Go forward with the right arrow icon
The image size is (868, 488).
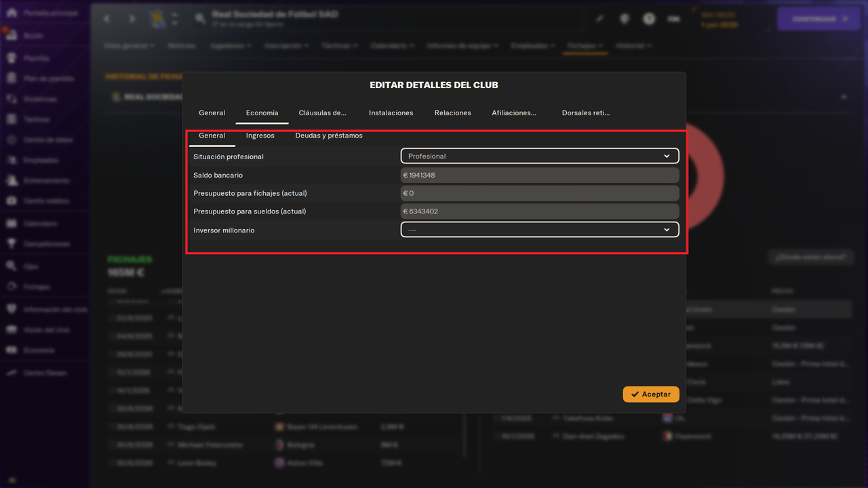132,19
